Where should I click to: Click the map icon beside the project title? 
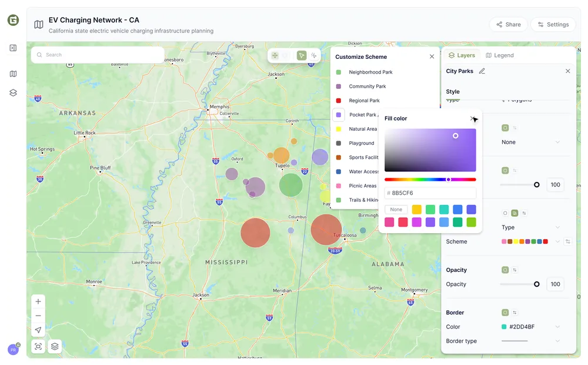39,25
